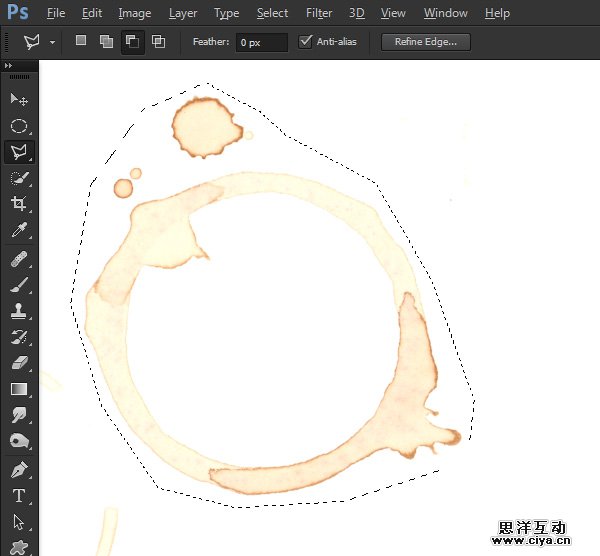Select the Elliptical Marquee tool
The width and height of the screenshot is (600, 556).
[18, 126]
